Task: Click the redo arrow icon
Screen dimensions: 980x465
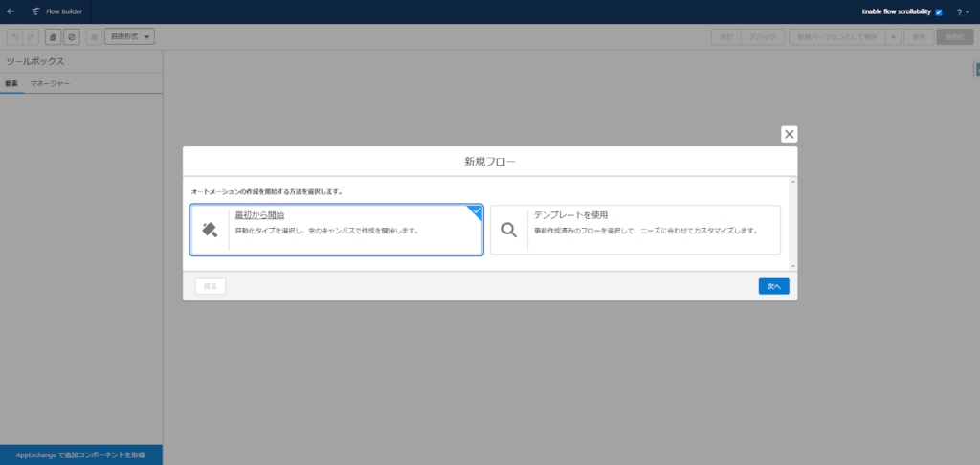Action: pos(31,36)
